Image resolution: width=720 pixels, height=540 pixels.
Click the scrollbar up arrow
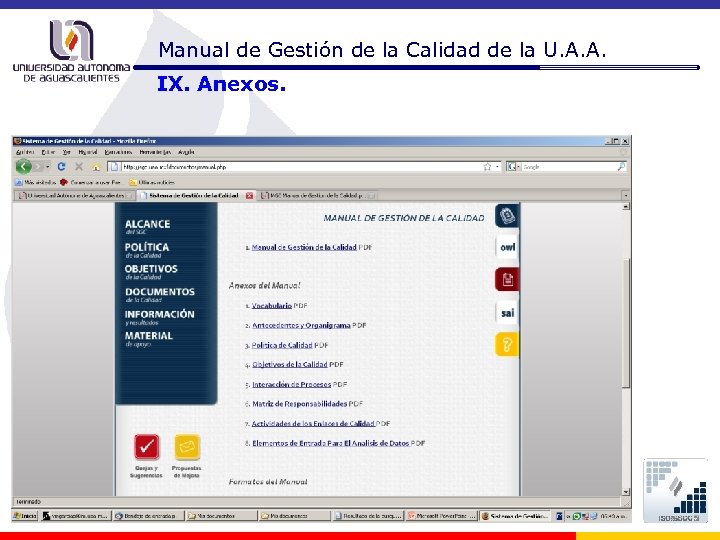(626, 207)
